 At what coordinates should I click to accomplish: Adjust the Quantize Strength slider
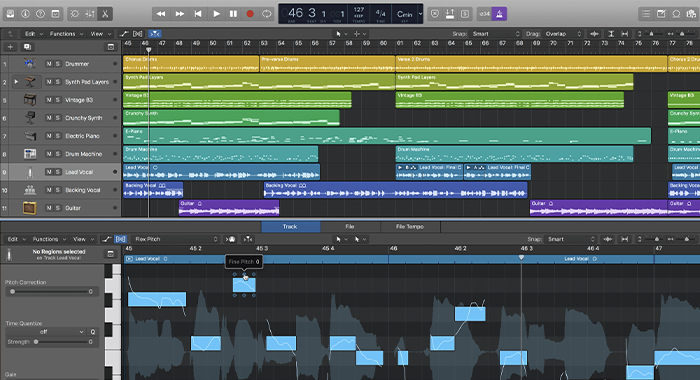(x=51, y=342)
